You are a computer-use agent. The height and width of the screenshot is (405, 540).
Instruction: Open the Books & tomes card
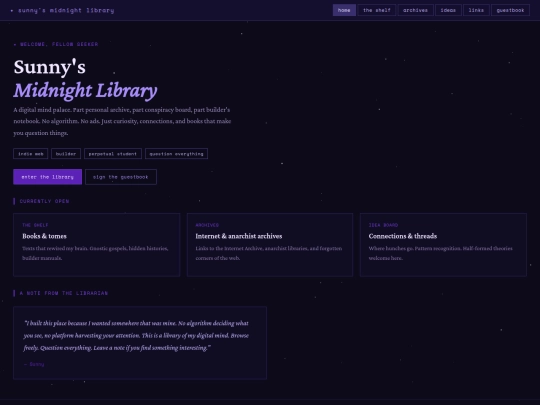point(96,245)
